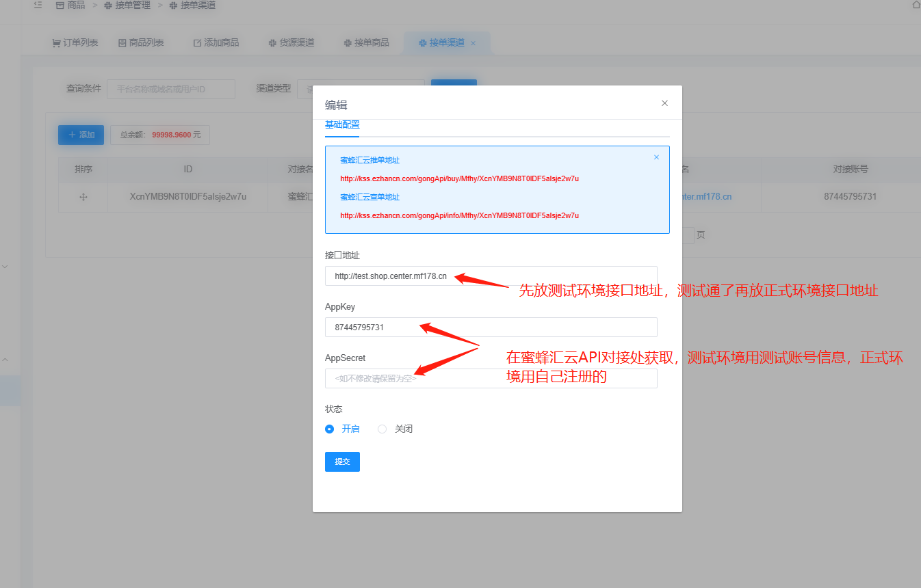Click the 排序 column header
The width and height of the screenshot is (921, 588).
pos(83,169)
